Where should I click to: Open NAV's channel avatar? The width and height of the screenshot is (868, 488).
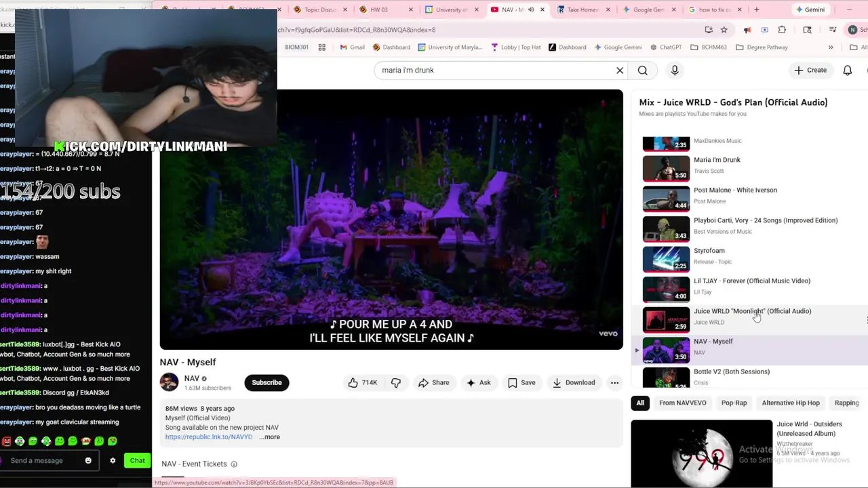point(169,382)
